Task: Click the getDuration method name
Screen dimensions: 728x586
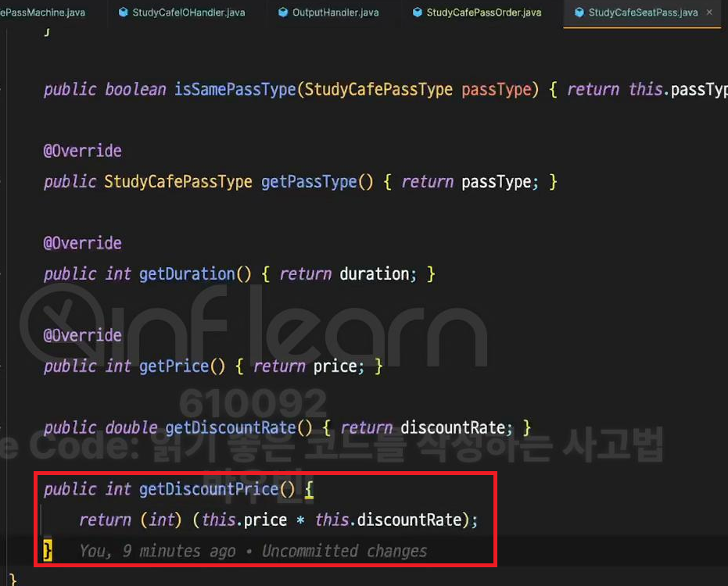Action: [x=187, y=273]
